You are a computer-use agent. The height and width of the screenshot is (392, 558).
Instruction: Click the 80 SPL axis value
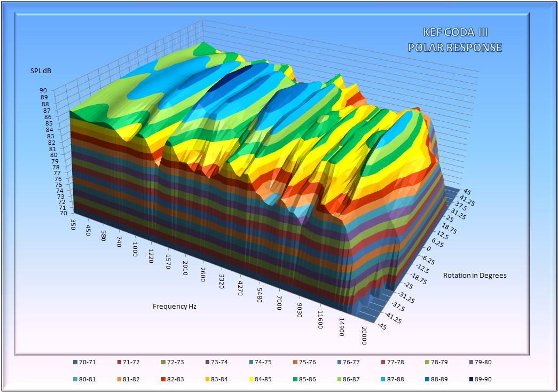point(54,155)
